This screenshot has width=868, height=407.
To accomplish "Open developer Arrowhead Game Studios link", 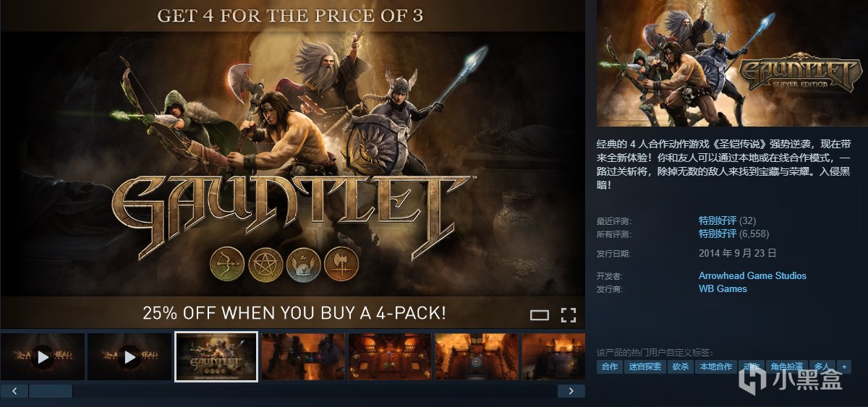I will tap(752, 275).
